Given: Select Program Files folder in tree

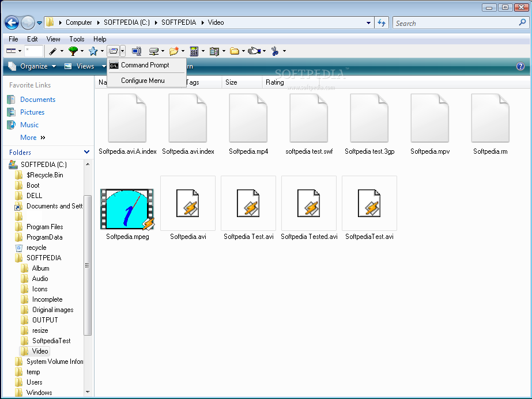Looking at the screenshot, I should coord(45,227).
